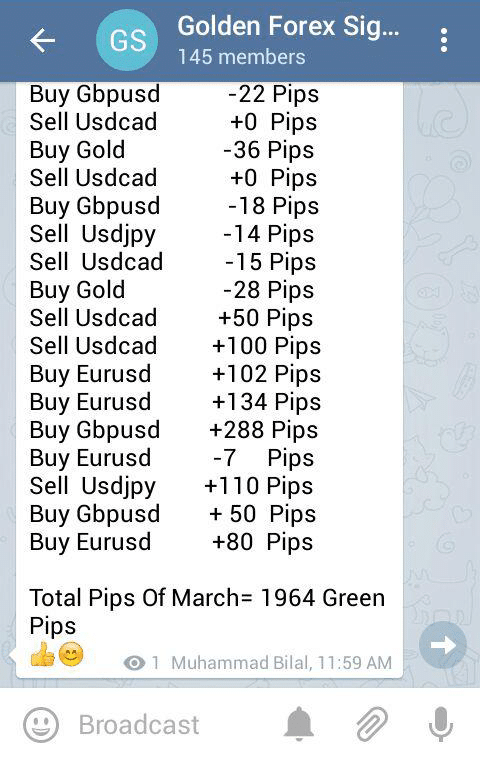The width and height of the screenshot is (480, 760).
Task: Tap the back arrow in header
Action: pos(43,40)
